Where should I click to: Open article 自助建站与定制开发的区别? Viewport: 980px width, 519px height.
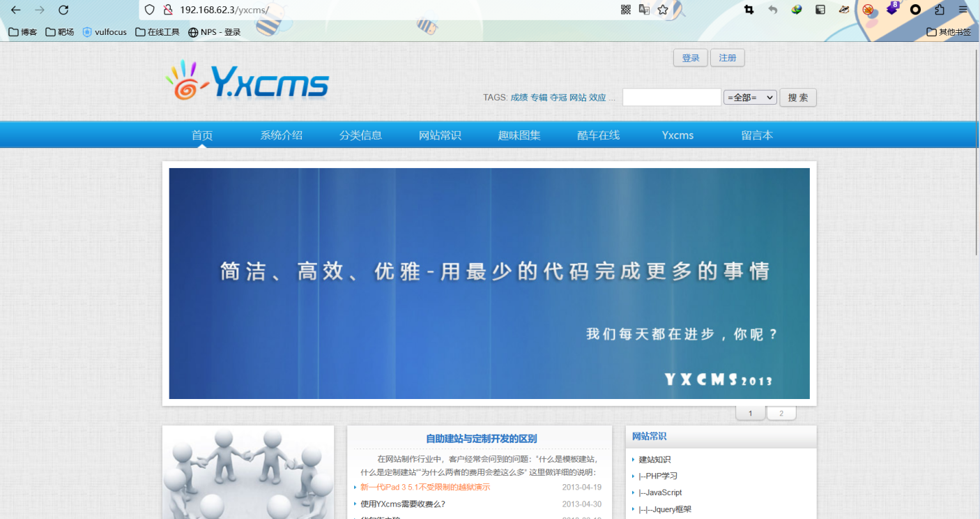[482, 439]
